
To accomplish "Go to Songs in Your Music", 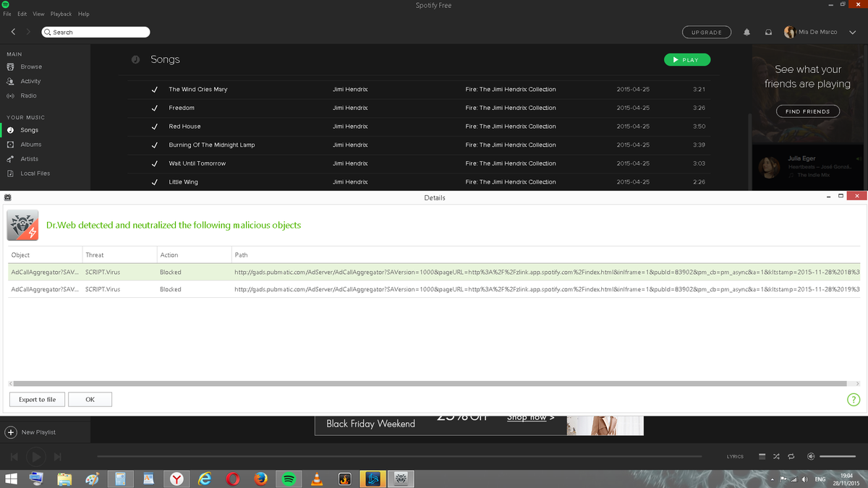I will point(29,130).
